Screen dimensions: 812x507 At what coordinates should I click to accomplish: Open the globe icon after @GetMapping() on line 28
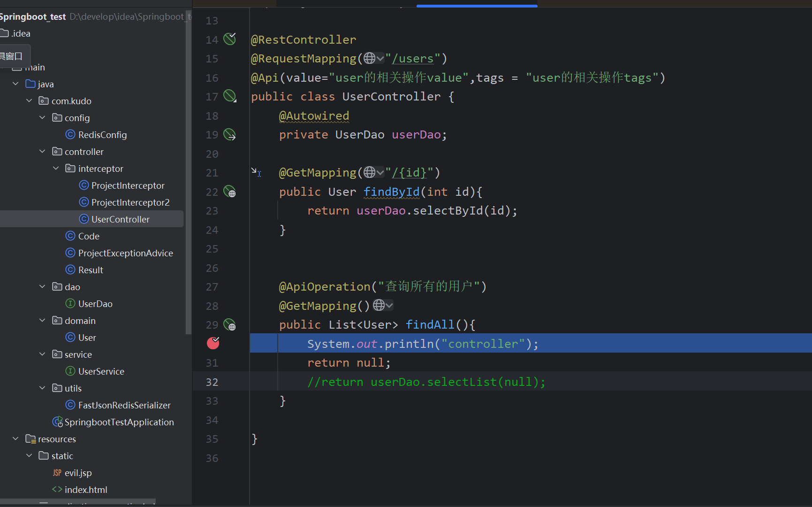coord(383,306)
